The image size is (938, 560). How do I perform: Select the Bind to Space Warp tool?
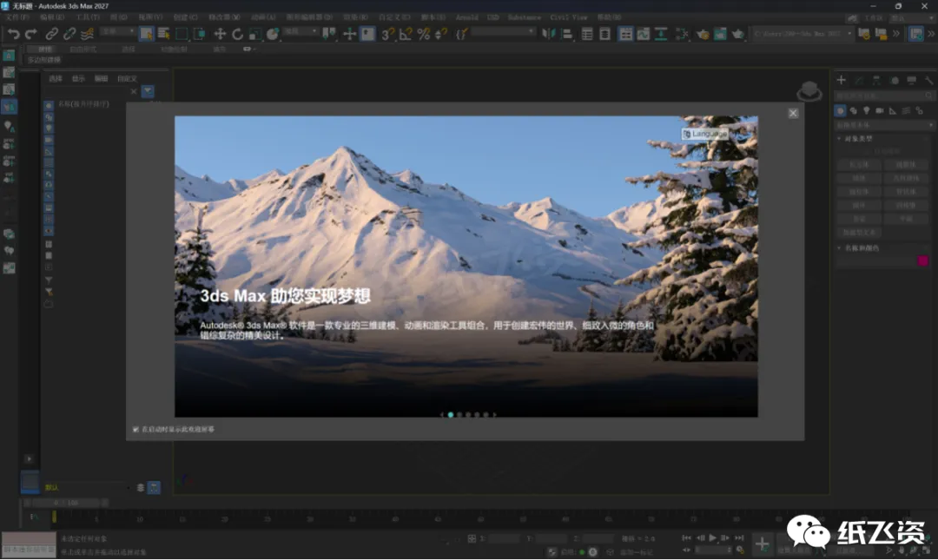88,34
